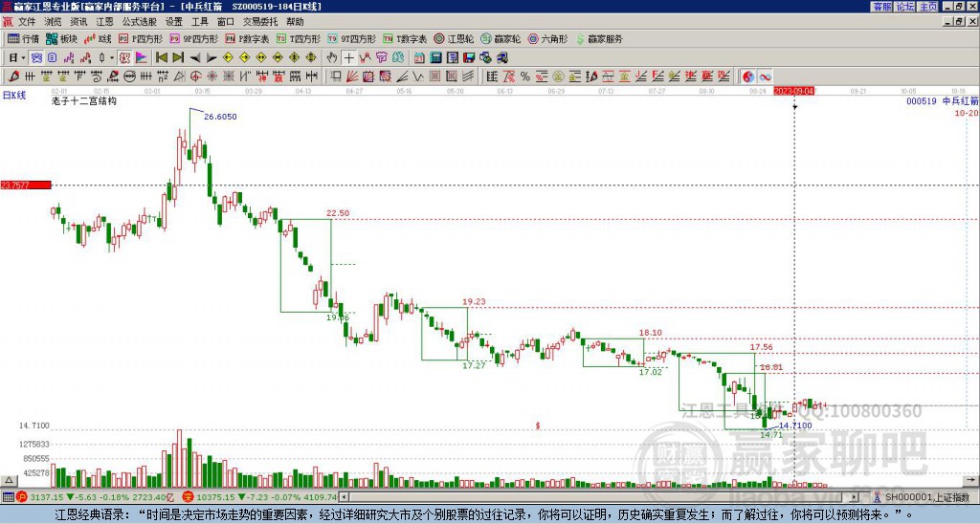Select the gold 金 circle tool

tap(558, 76)
